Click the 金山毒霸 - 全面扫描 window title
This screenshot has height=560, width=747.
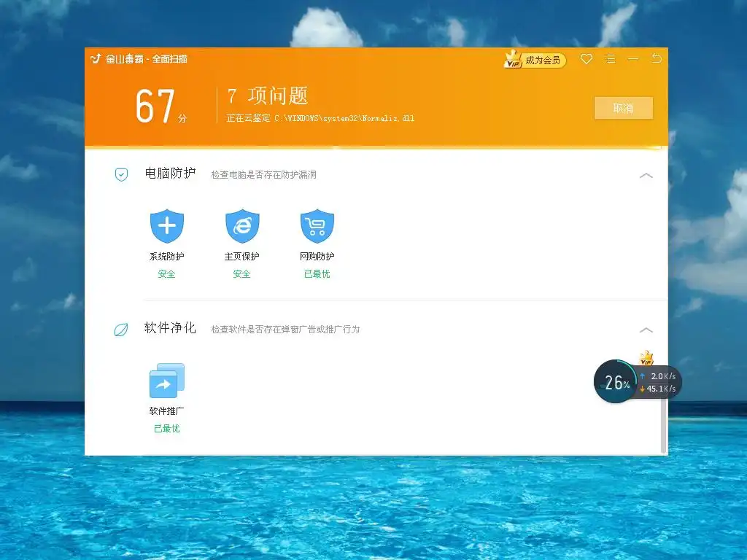[146, 59]
